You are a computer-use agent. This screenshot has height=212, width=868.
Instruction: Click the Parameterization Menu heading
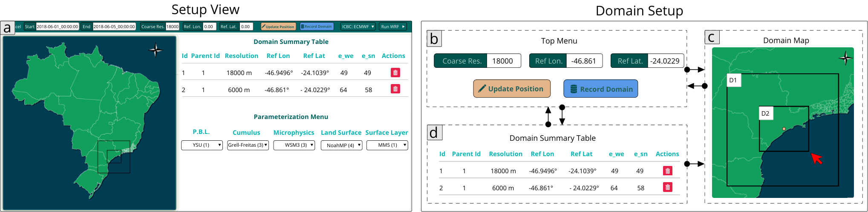tap(291, 117)
